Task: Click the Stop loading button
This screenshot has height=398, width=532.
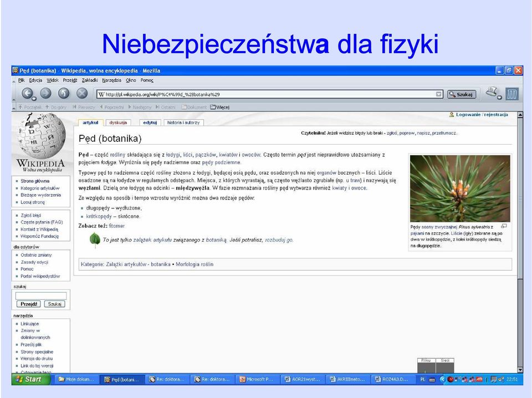Action: pyautogui.click(x=82, y=93)
